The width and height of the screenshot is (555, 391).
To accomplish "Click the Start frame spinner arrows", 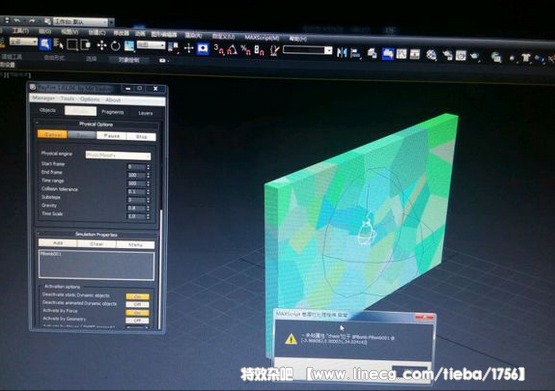I will point(148,167).
